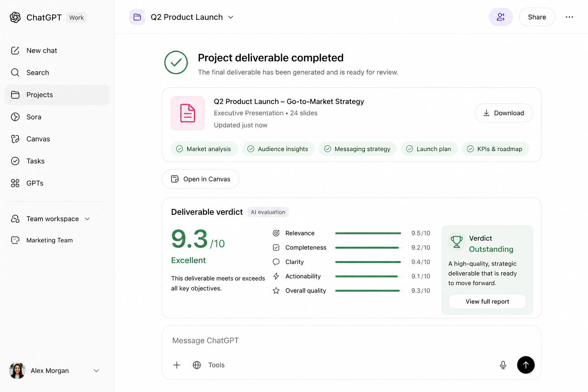Click the AI evaluation badge
Screen dimensions: 588x392
pyautogui.click(x=268, y=212)
